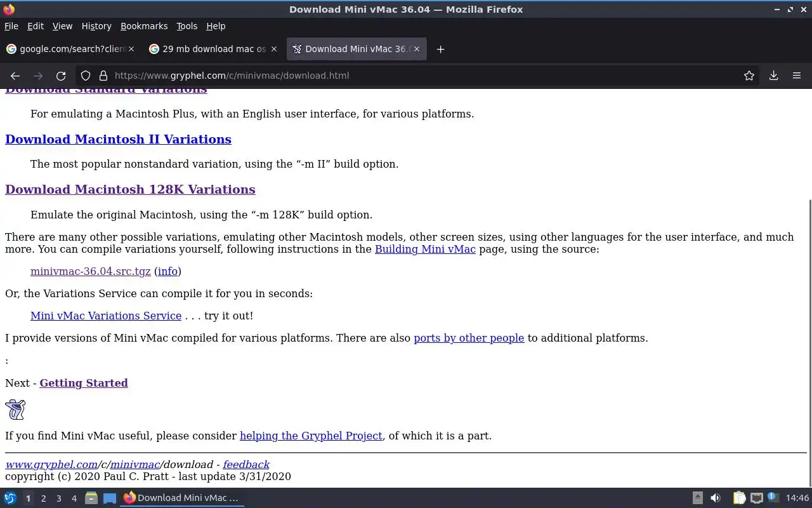The height and width of the screenshot is (508, 812).
Task: Open a new tab with the plus button
Action: point(440,49)
